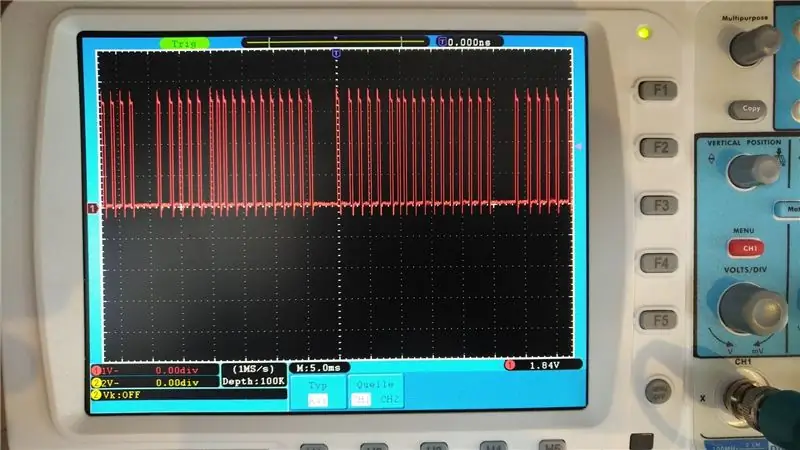800x450 pixels.
Task: Click the 1.84V trigger level readout
Action: (x=543, y=365)
